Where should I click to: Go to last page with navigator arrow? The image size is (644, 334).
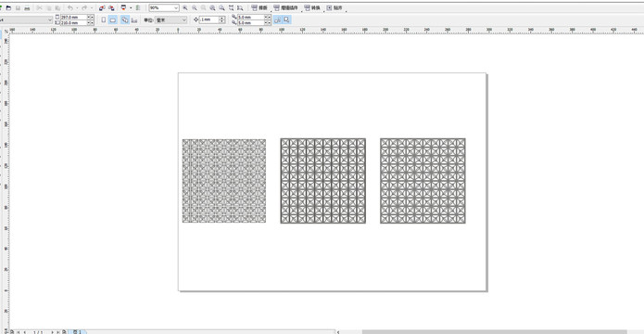click(x=57, y=332)
